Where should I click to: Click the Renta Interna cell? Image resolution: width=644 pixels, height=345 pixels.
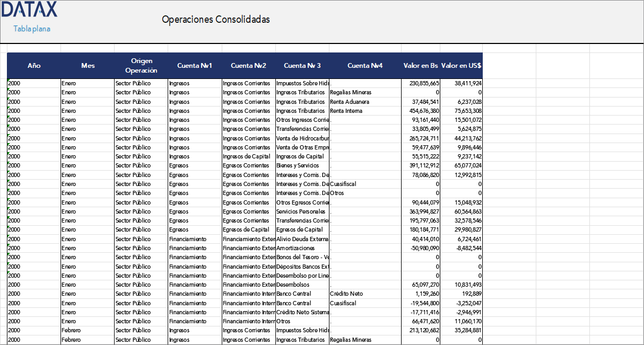point(345,111)
